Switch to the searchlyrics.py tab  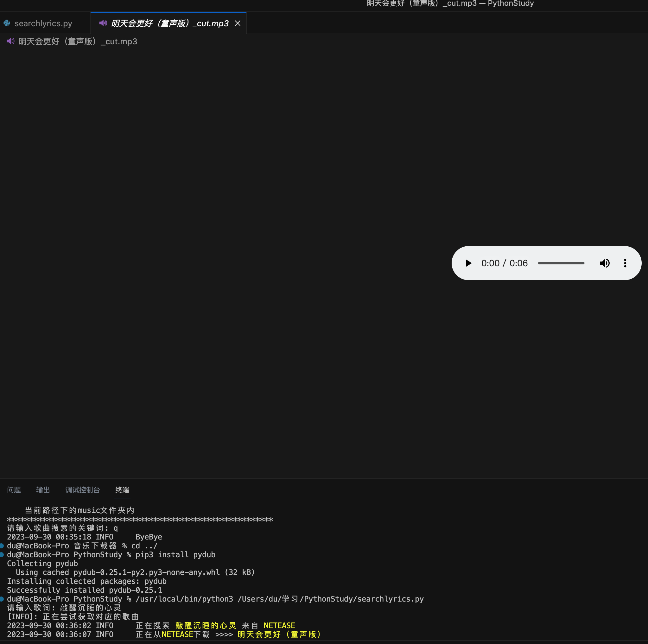(x=43, y=23)
